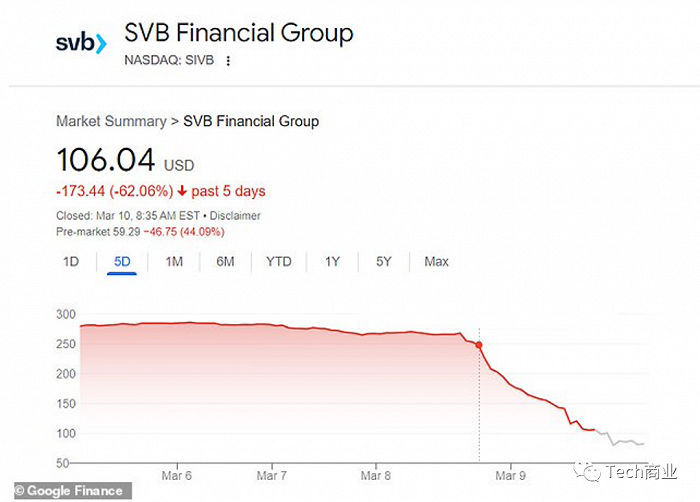Select the Max time range tab

pyautogui.click(x=436, y=262)
